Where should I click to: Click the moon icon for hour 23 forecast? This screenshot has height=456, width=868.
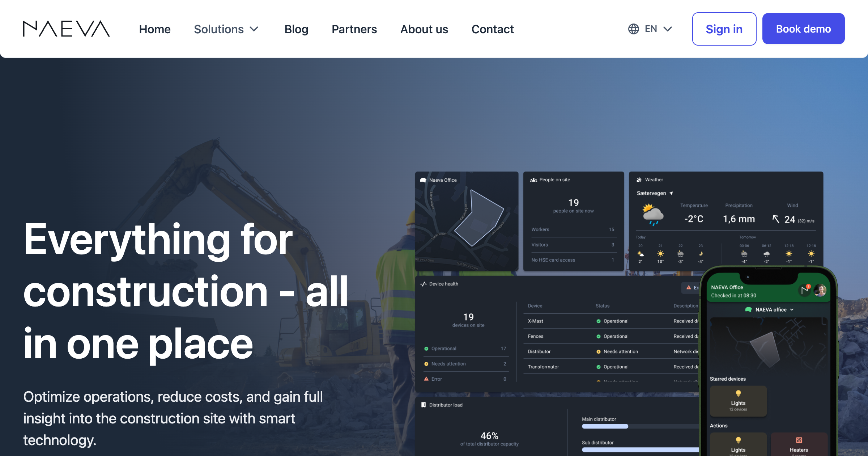pyautogui.click(x=701, y=254)
